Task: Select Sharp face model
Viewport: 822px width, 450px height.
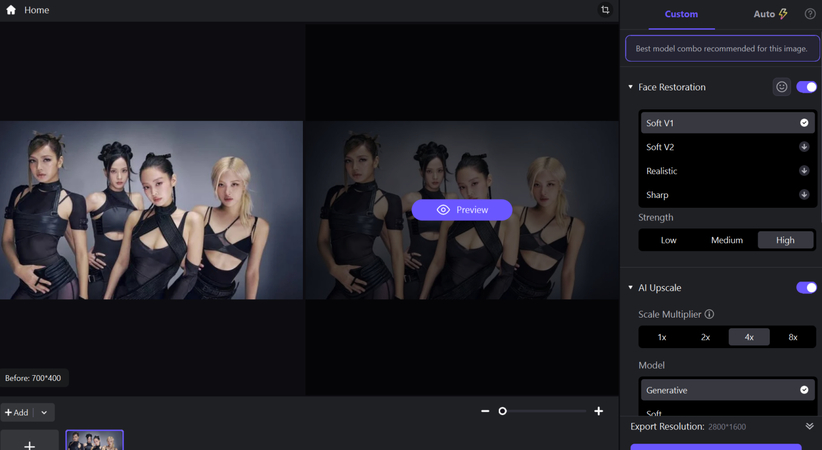Action: point(727,195)
